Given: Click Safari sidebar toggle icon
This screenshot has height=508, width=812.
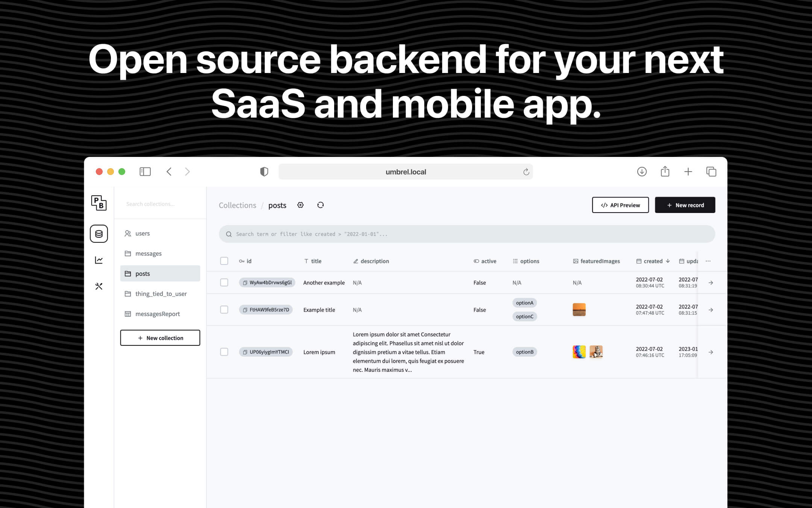Looking at the screenshot, I should [x=145, y=172].
